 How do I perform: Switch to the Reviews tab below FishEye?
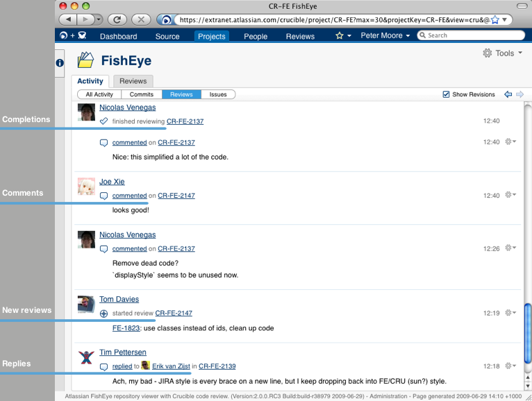coord(133,81)
